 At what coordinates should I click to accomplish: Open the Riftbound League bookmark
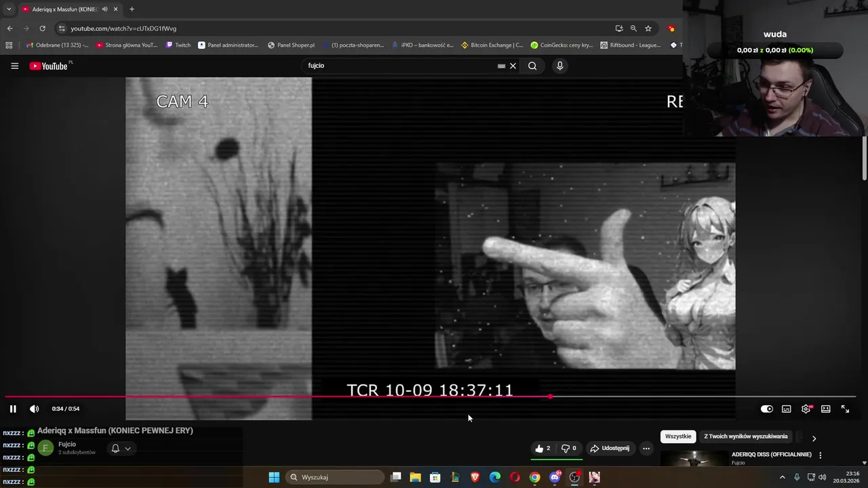(631, 45)
